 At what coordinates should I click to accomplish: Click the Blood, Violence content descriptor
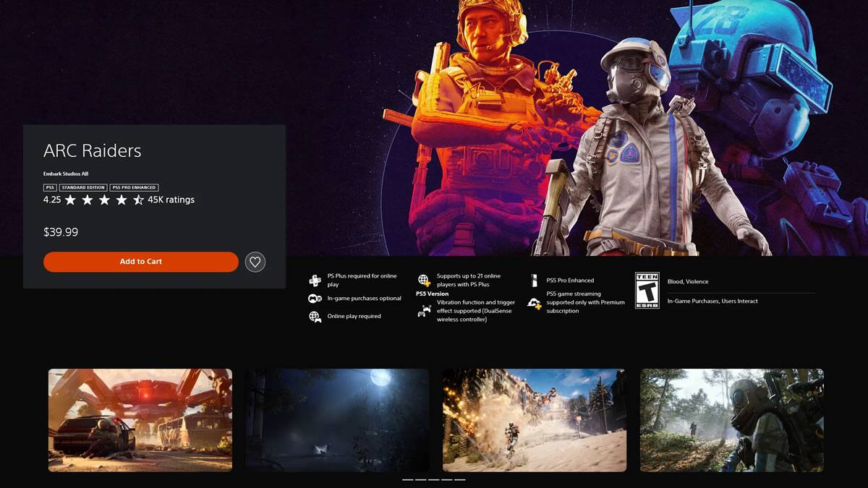click(688, 282)
